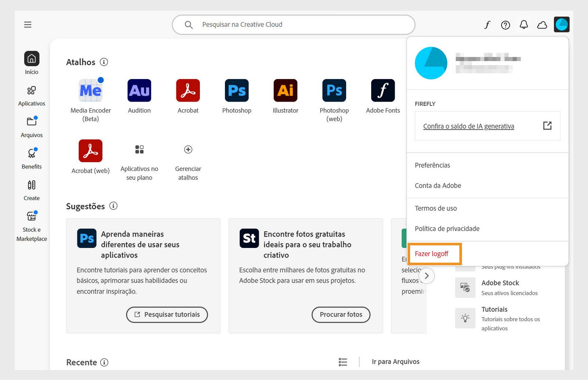Screen dimensions: 588x380
Task: Click the Adobe Stock image icon
Action: click(465, 287)
